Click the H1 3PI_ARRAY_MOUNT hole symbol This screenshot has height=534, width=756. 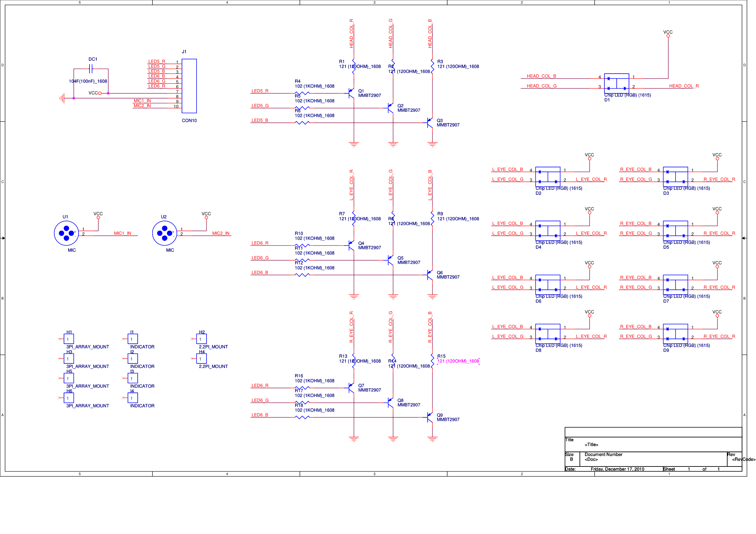point(69,339)
